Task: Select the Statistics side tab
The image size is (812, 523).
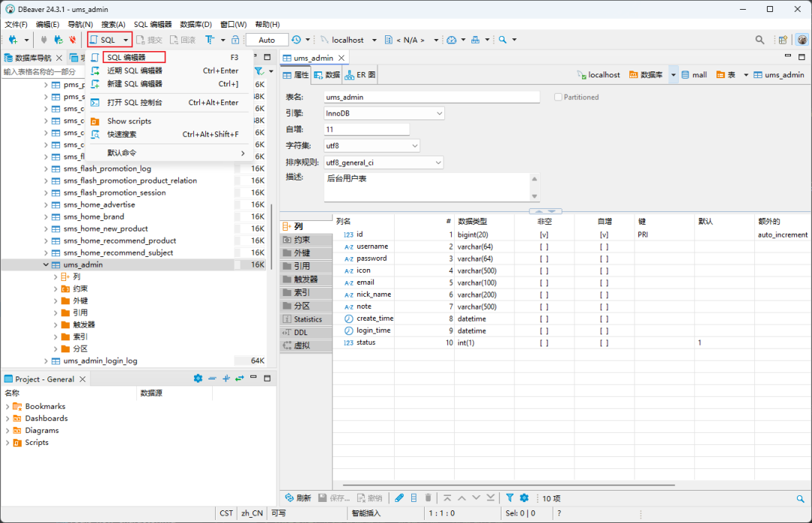Action: point(306,319)
